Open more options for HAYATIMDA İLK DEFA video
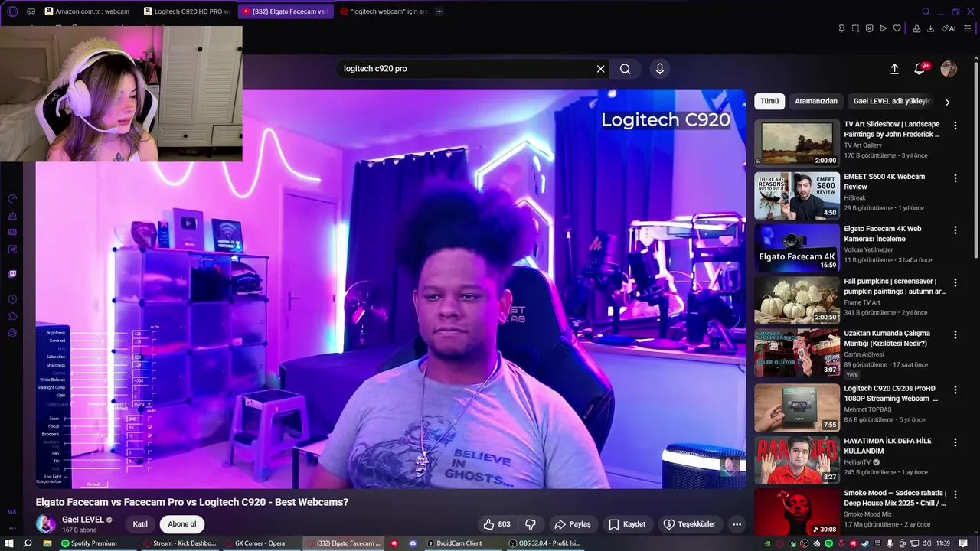Viewport: 980px width, 551px height. coord(955,442)
